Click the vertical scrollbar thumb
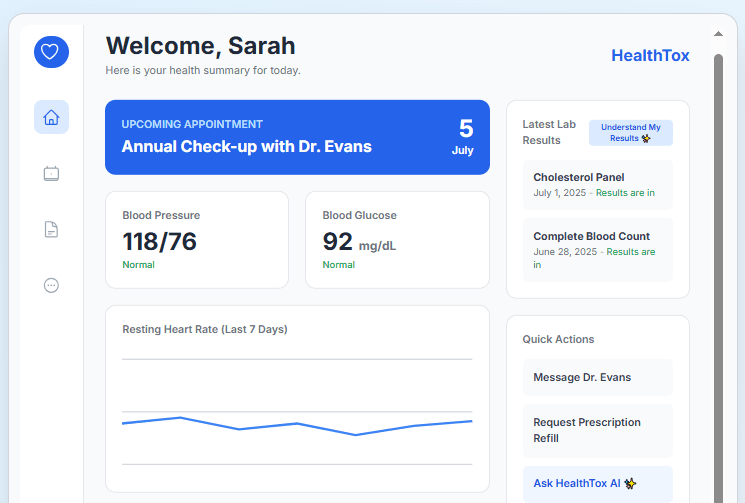 [x=718, y=278]
